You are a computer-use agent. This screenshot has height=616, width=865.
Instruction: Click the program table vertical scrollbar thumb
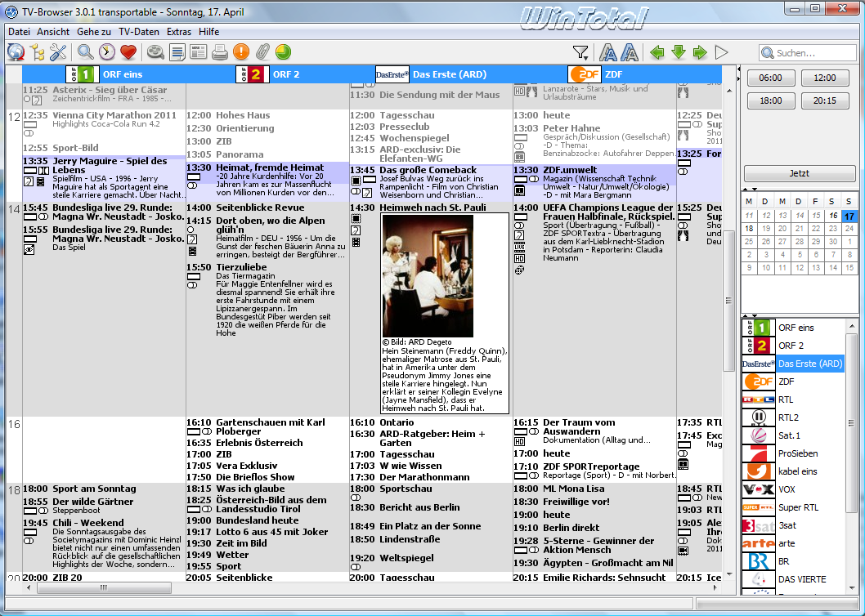click(x=728, y=301)
